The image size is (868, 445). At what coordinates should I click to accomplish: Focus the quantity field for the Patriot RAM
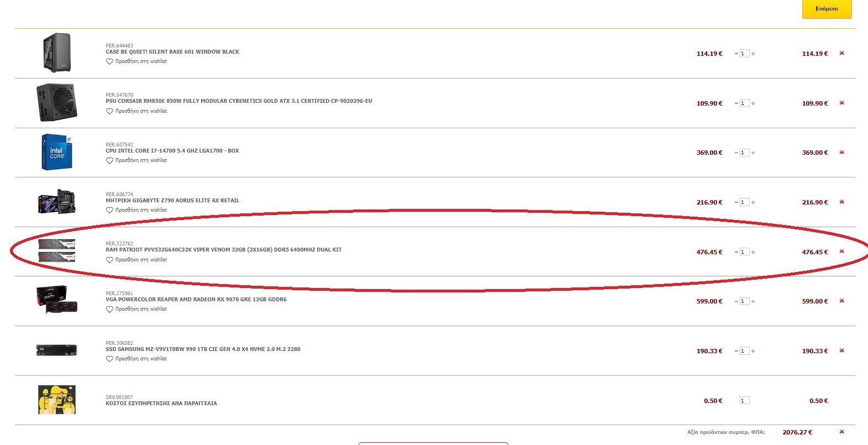coord(745,252)
